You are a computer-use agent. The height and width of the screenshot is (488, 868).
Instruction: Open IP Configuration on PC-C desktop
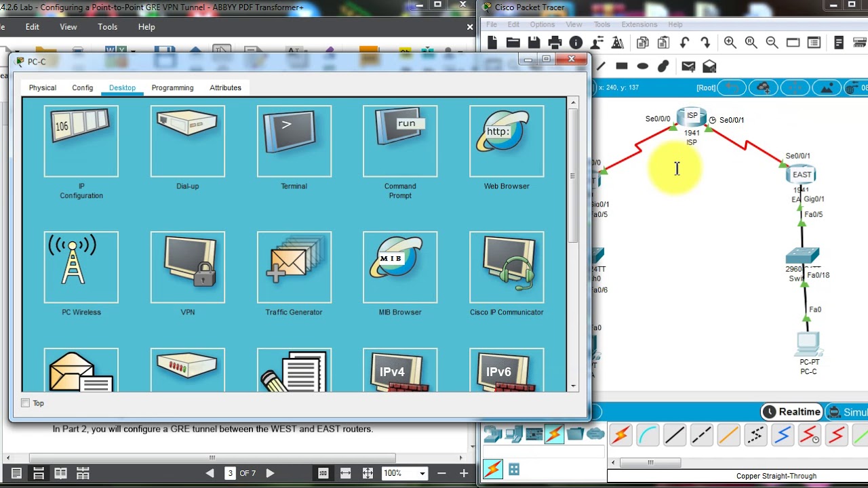(x=81, y=142)
